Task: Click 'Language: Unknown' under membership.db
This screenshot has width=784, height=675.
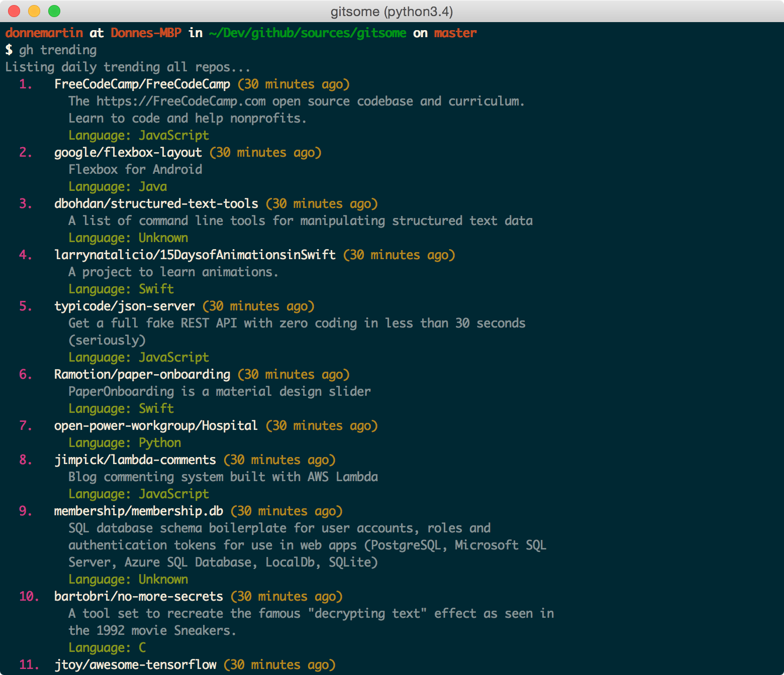Action: 128,580
